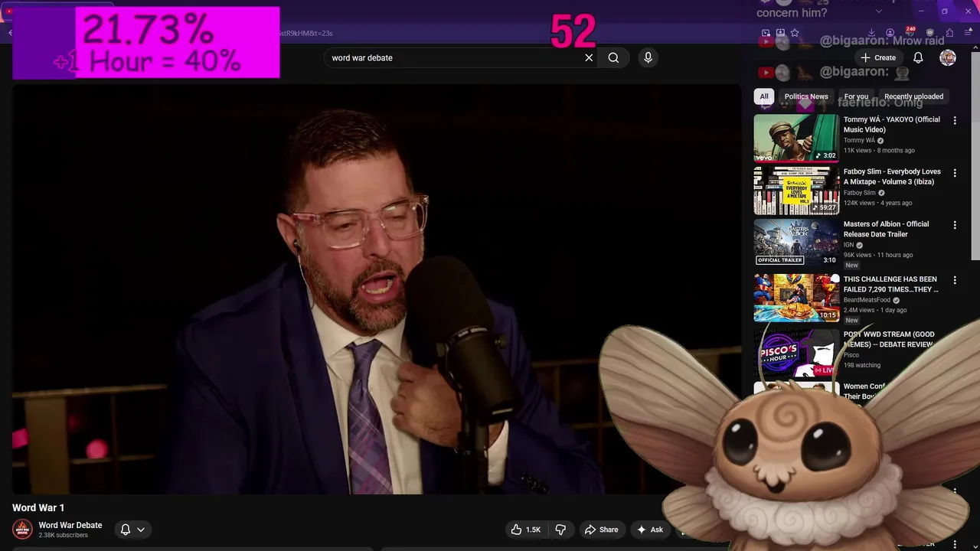Open the account avatar menu
The image size is (980, 551).
(948, 57)
